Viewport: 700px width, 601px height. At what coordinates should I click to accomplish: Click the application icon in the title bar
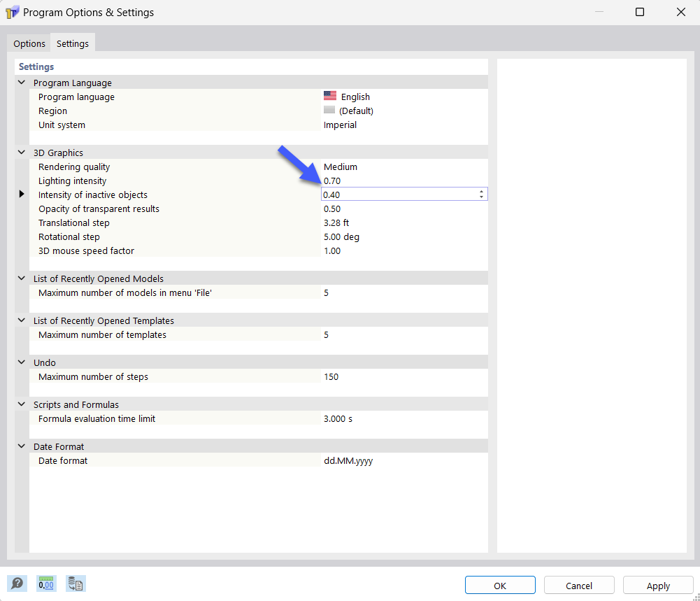(x=12, y=12)
